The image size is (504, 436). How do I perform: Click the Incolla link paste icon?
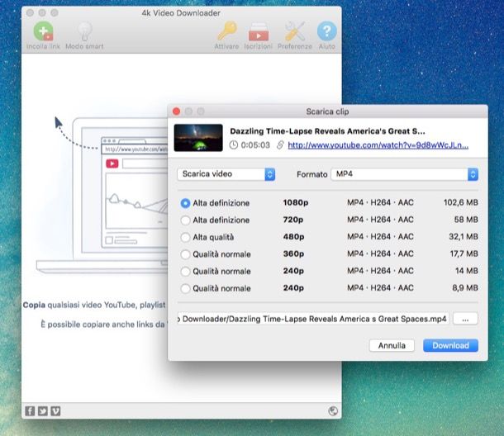click(x=43, y=31)
